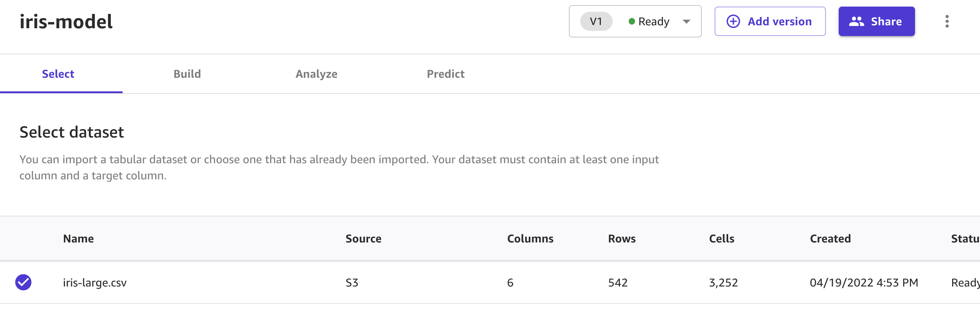Sort by the Source column header
Viewport: 980px width, 314px height.
tap(363, 238)
